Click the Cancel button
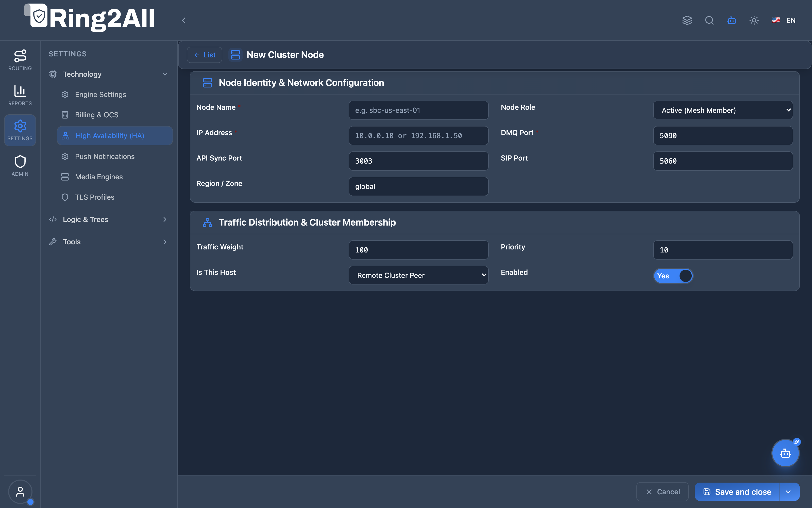 pyautogui.click(x=662, y=492)
